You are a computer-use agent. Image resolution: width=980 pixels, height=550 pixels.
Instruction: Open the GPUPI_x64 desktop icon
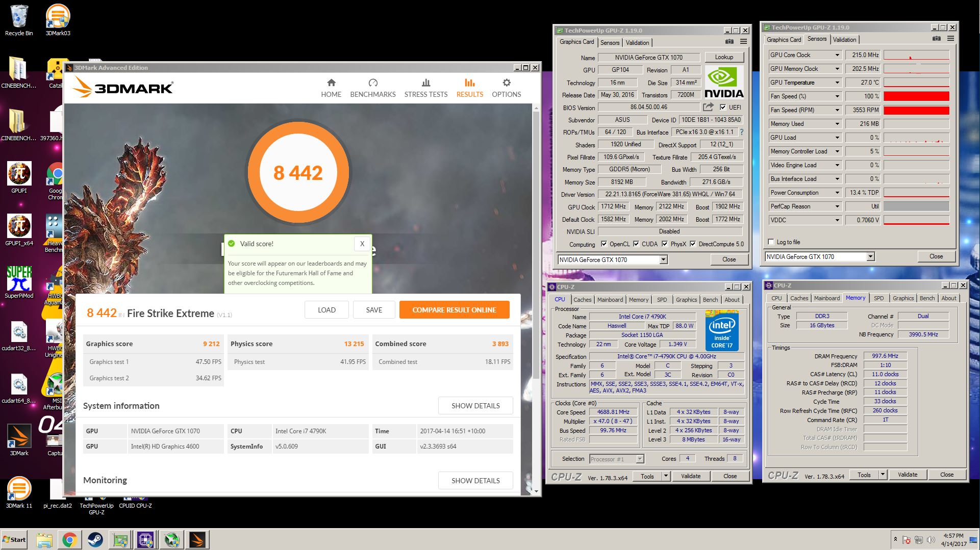point(19,229)
